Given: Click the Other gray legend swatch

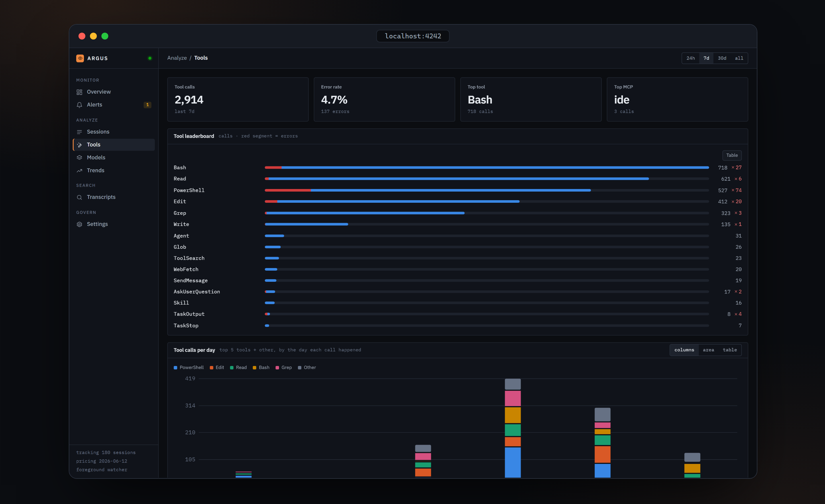Looking at the screenshot, I should tap(300, 368).
